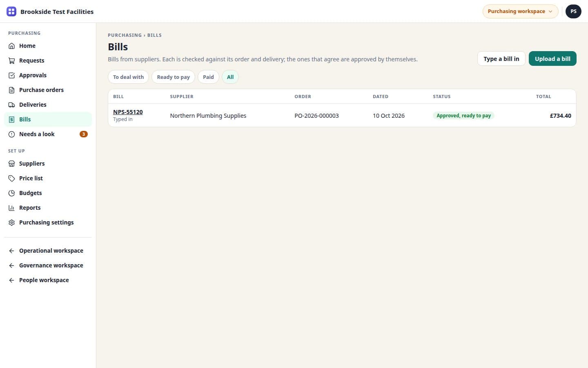Click the Price list tag icon

click(11, 178)
